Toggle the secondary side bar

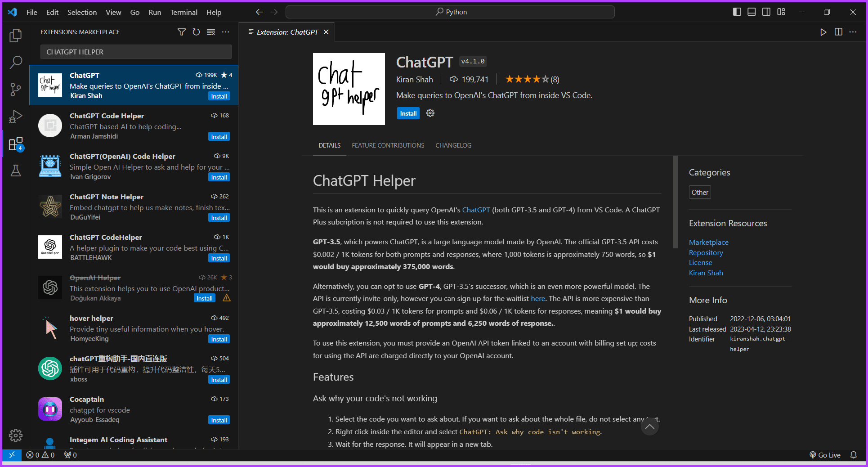tap(766, 12)
